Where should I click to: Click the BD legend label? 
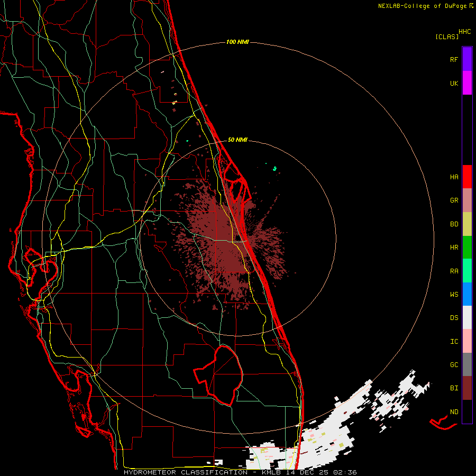pos(454,224)
